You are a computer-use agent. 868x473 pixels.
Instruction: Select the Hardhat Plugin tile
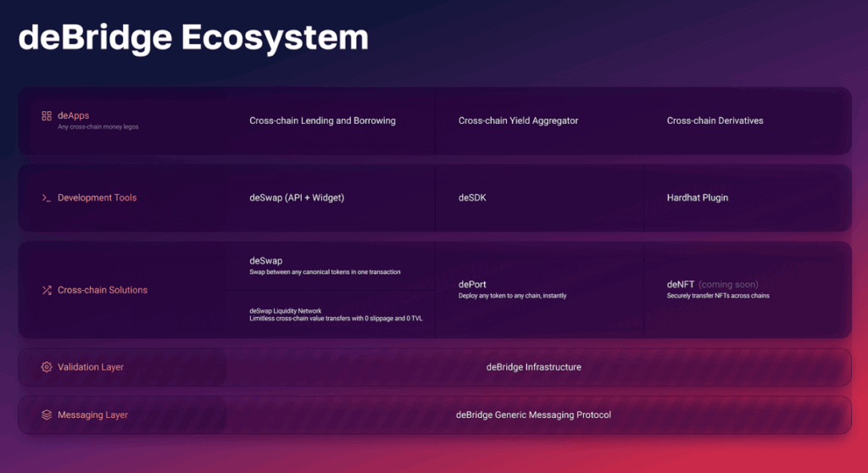click(697, 198)
